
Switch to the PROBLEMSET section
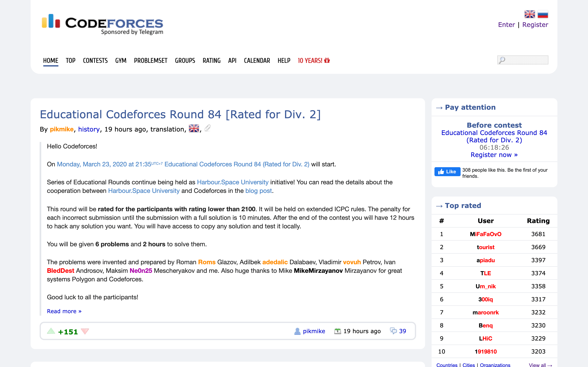coord(150,61)
